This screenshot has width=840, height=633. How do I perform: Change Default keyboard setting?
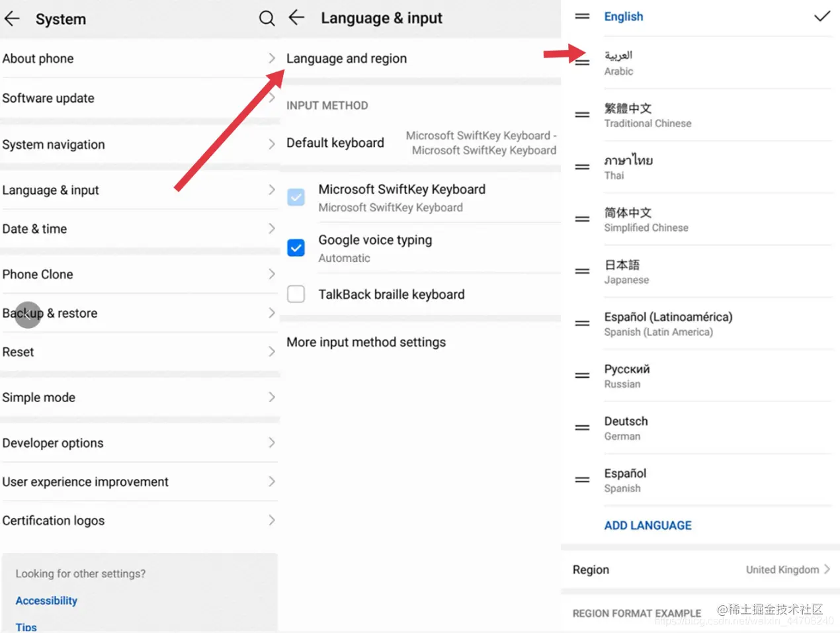coord(421,143)
